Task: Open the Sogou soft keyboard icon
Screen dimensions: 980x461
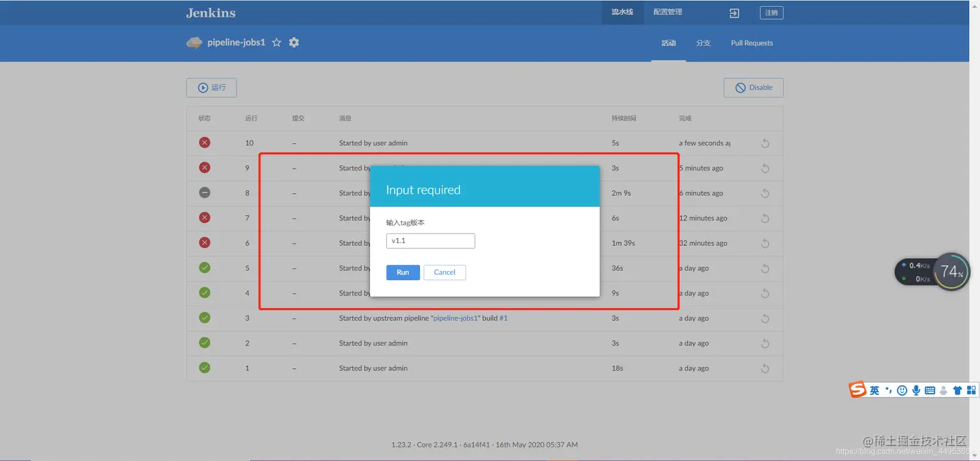Action: pos(930,390)
